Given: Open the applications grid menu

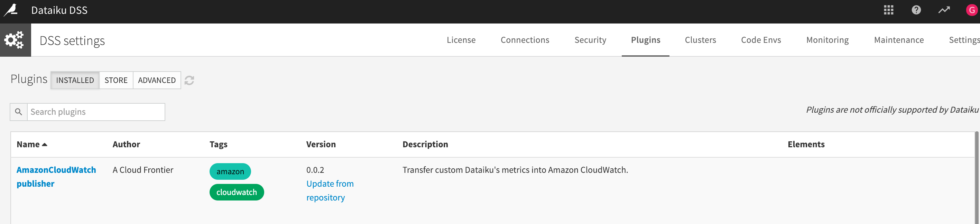Looking at the screenshot, I should (x=888, y=10).
